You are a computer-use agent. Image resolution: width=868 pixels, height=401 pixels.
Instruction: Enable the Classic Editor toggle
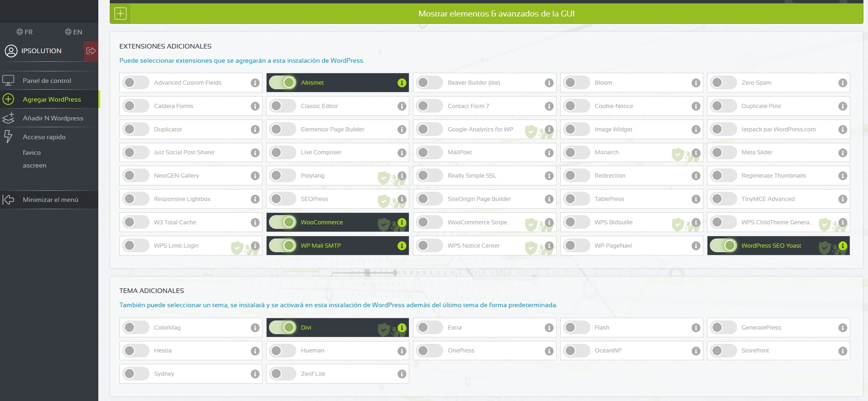coord(283,106)
